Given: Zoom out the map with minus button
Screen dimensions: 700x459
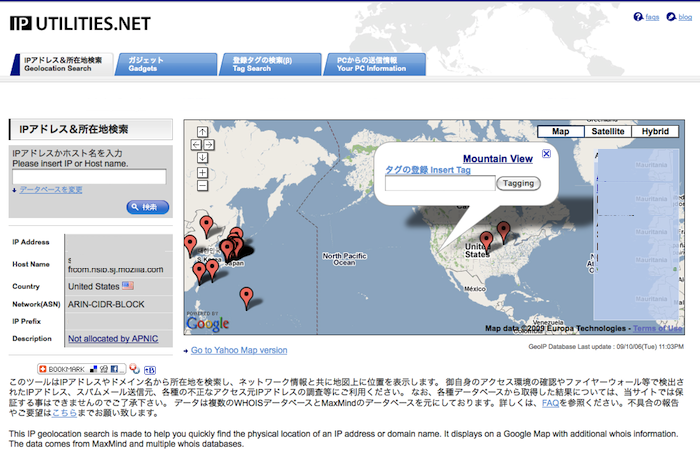Looking at the screenshot, I should (x=202, y=185).
